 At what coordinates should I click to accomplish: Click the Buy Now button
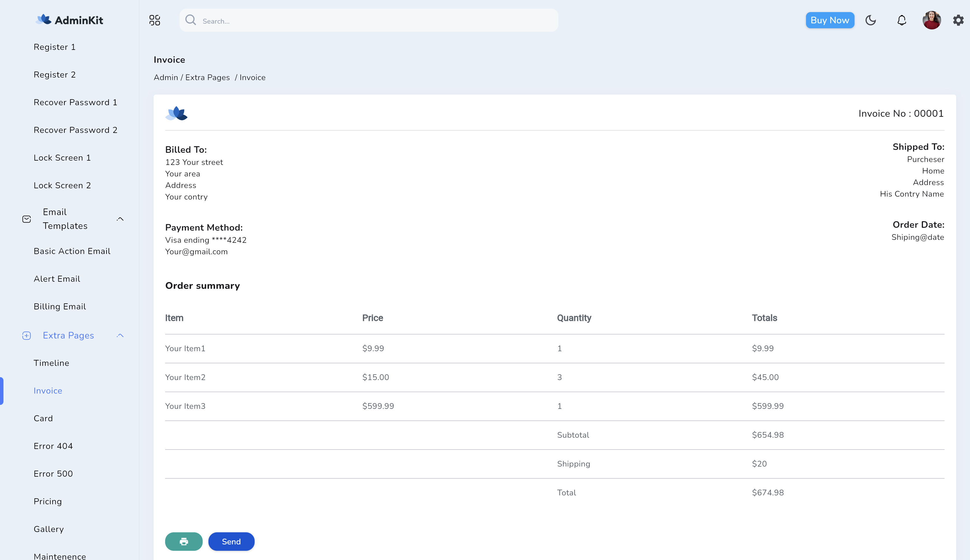point(830,20)
